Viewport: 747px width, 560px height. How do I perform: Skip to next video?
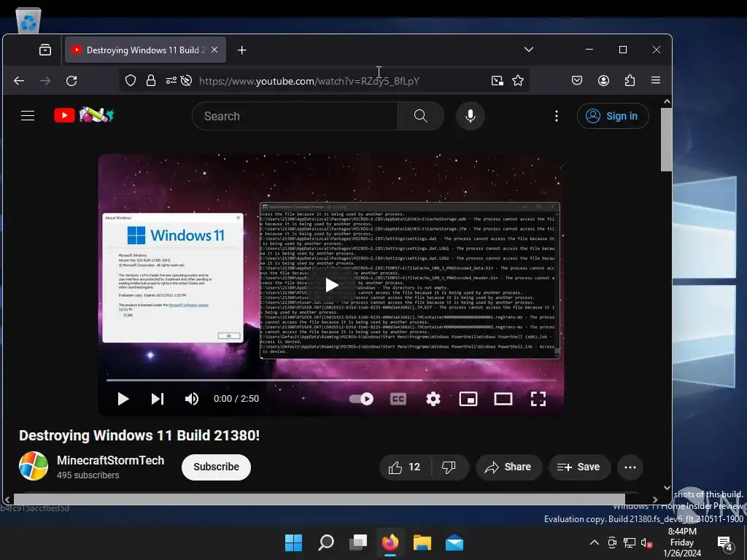[158, 399]
